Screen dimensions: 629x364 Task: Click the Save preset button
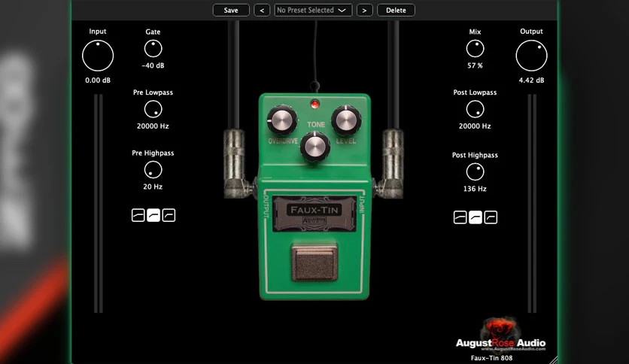(x=231, y=10)
